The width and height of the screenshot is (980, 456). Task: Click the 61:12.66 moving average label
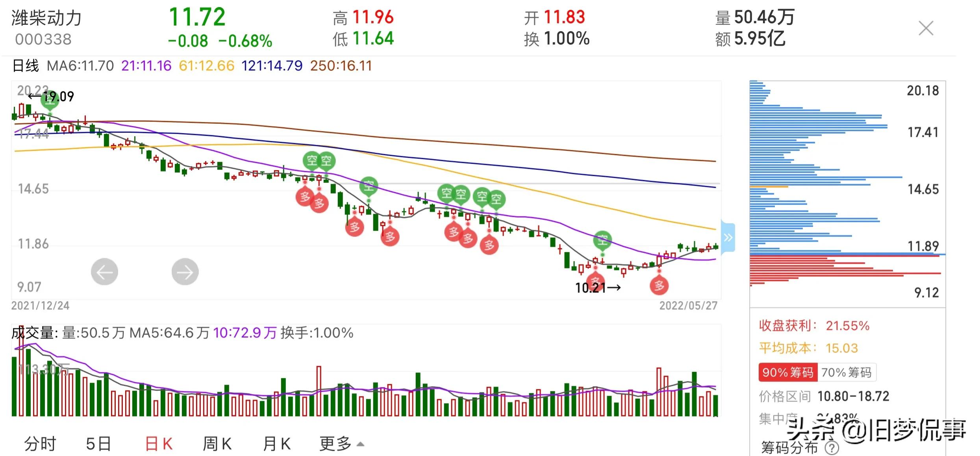(x=206, y=66)
